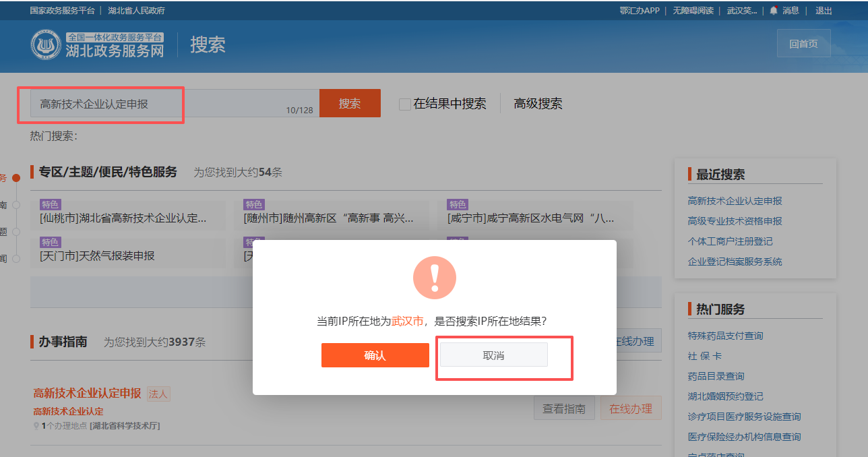Open [咸宁市]咸宁高新区水电气网 card
The width and height of the screenshot is (868, 457).
(x=536, y=215)
